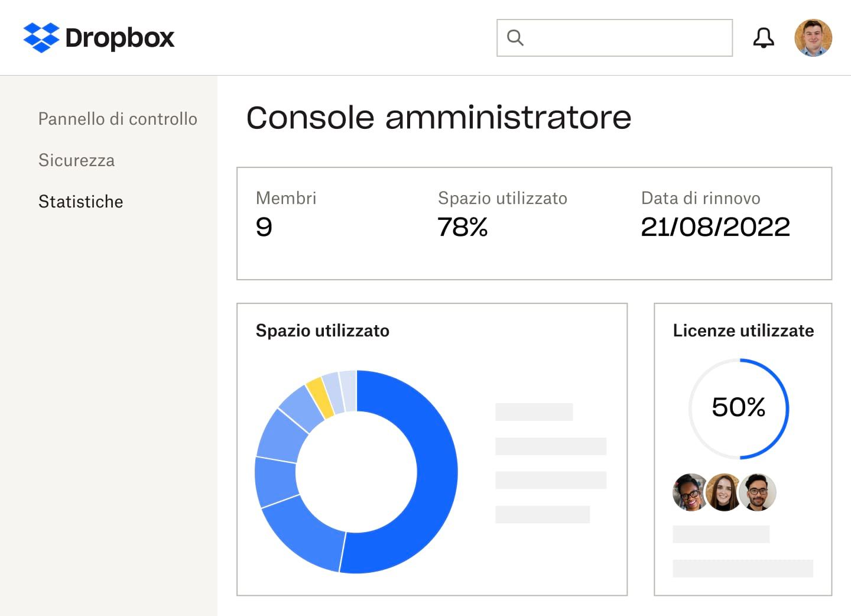The width and height of the screenshot is (851, 616).
Task: Click the search magnifier icon
Action: (x=515, y=37)
